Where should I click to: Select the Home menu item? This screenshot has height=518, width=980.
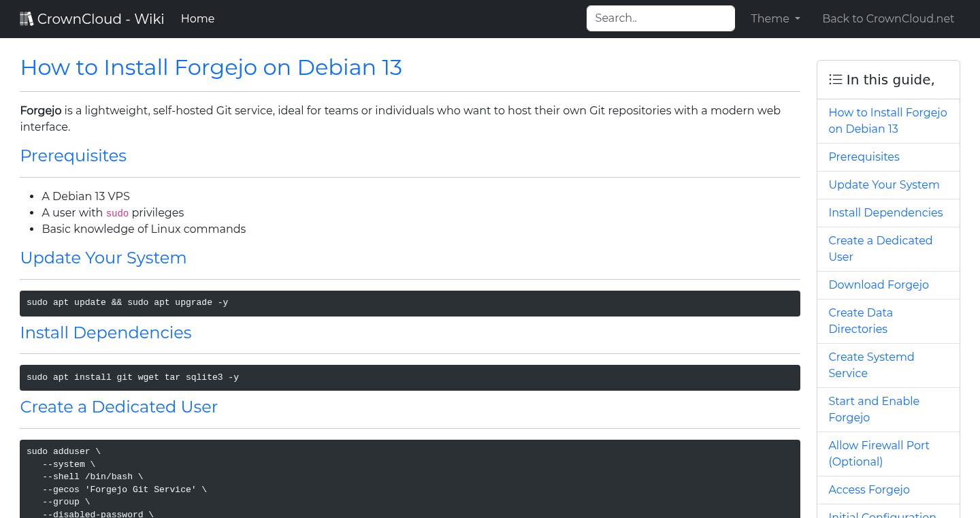click(x=197, y=18)
